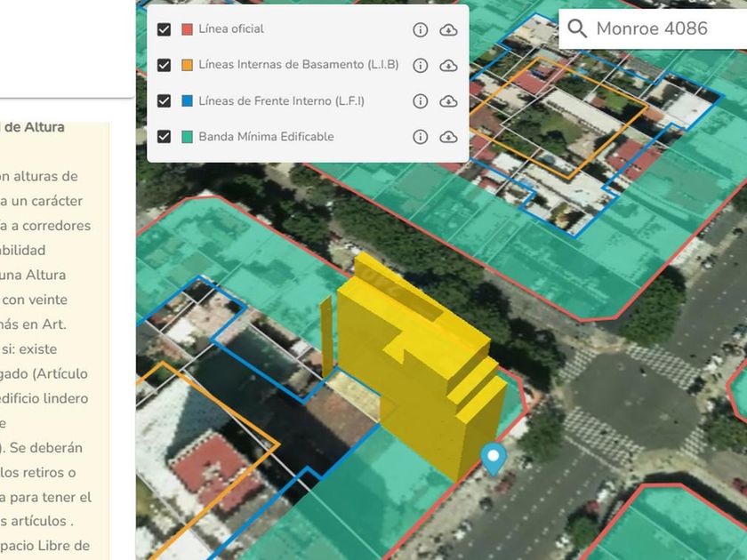Download Líneas de Frente Interno layer

448,101
